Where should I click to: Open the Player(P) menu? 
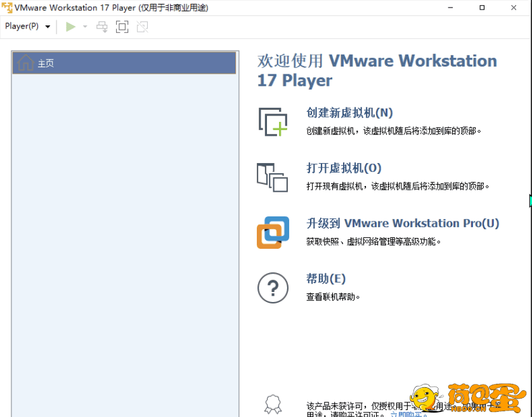[27, 26]
